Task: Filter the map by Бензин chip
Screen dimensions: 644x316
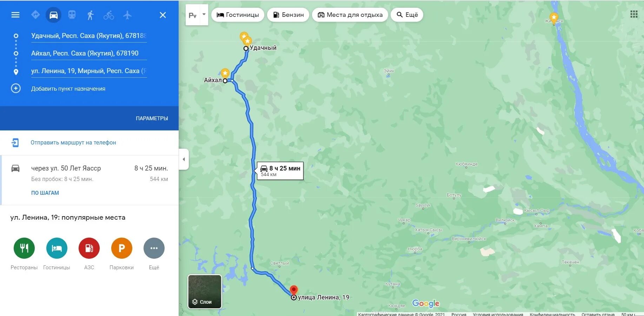Action: (288, 15)
